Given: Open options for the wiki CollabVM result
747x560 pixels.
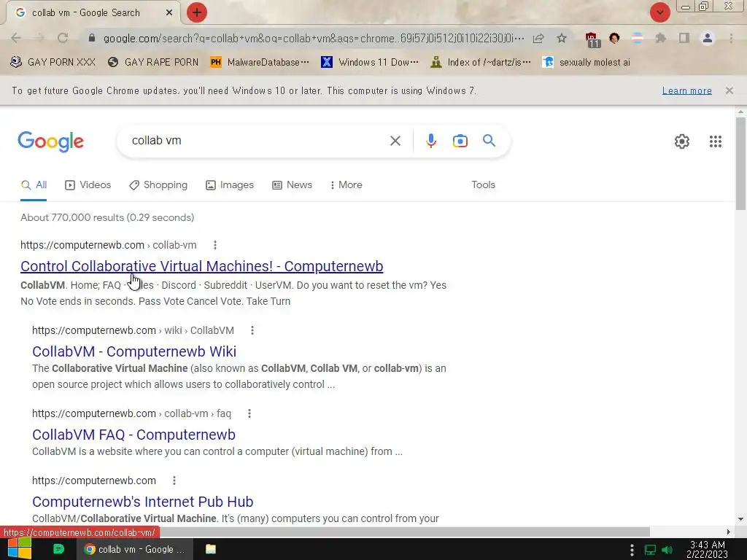Looking at the screenshot, I should [x=252, y=330].
